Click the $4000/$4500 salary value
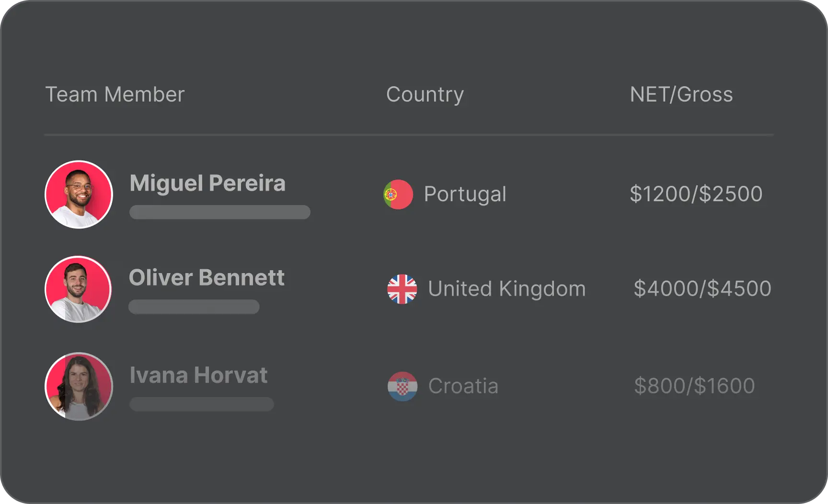The image size is (828, 504). (702, 289)
